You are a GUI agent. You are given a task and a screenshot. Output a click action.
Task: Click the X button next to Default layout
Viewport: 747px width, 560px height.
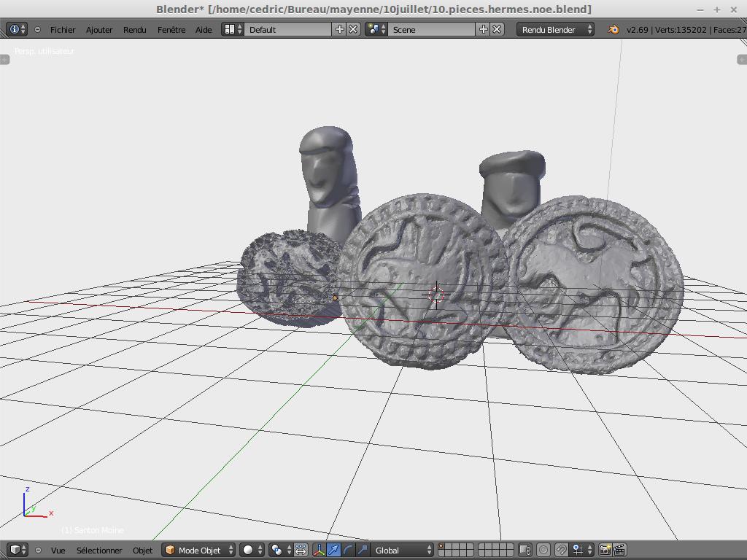point(353,29)
